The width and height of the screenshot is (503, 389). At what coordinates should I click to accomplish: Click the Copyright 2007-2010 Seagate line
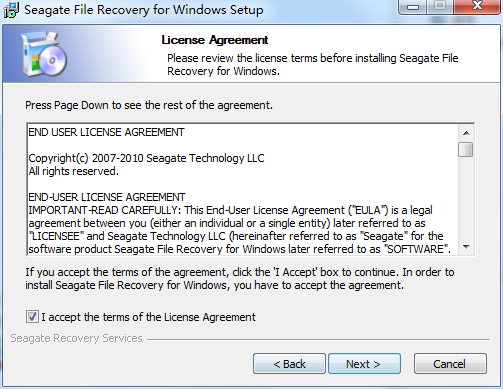[146, 158]
